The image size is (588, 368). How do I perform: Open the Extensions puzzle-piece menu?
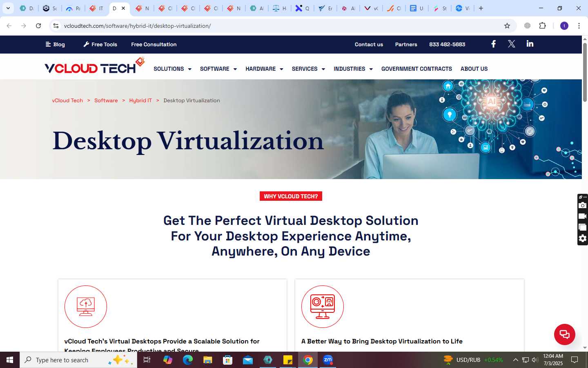542,26
